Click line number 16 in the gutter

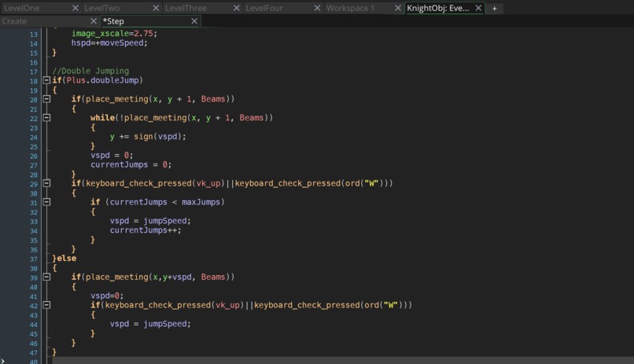pyautogui.click(x=33, y=63)
